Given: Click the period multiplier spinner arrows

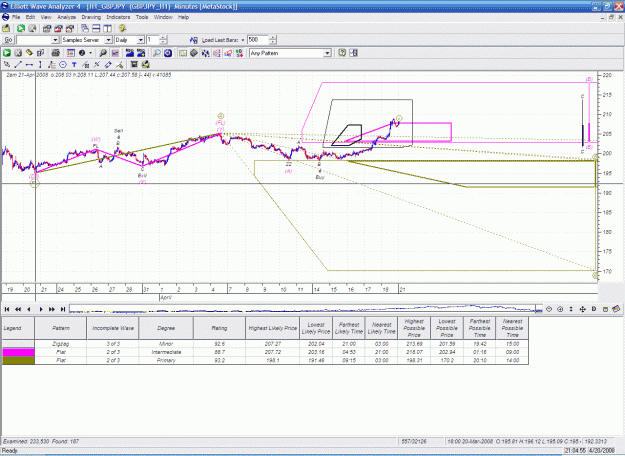Looking at the screenshot, I should 163,40.
